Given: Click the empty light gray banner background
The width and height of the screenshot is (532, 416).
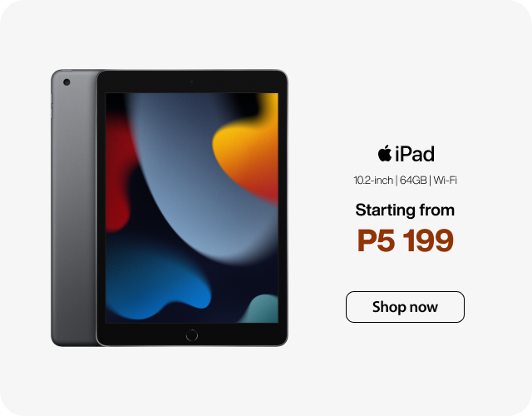Looking at the screenshot, I should pyautogui.click(x=407, y=68).
